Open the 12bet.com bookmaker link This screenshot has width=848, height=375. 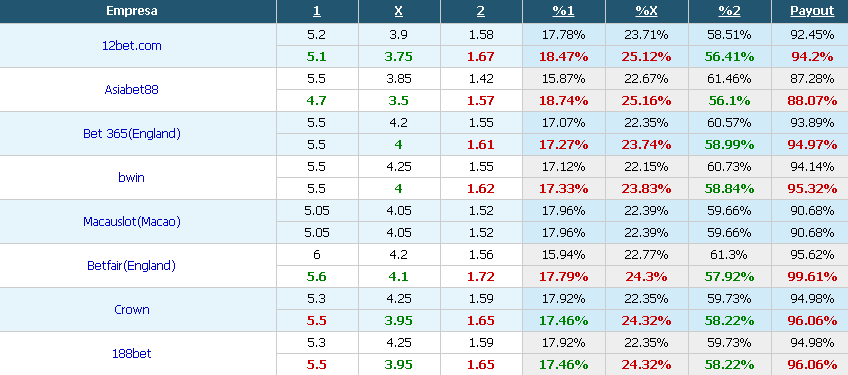pos(131,46)
